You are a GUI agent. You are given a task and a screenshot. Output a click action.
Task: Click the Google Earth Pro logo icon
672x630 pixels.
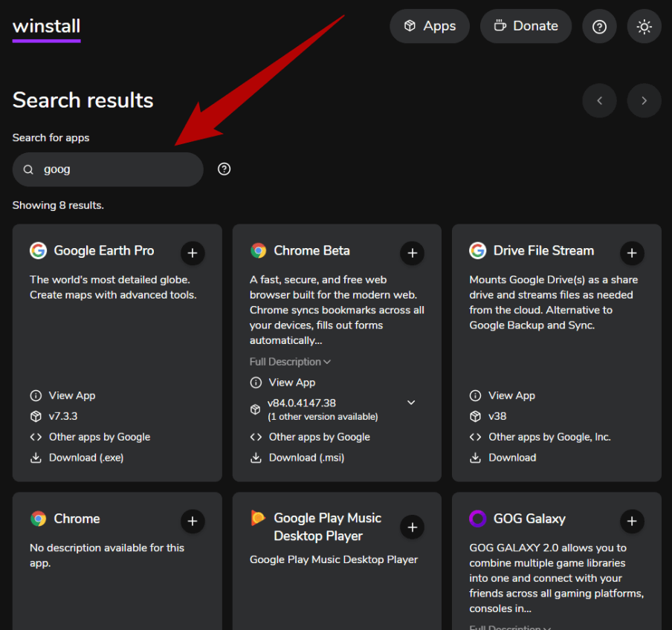(x=38, y=250)
